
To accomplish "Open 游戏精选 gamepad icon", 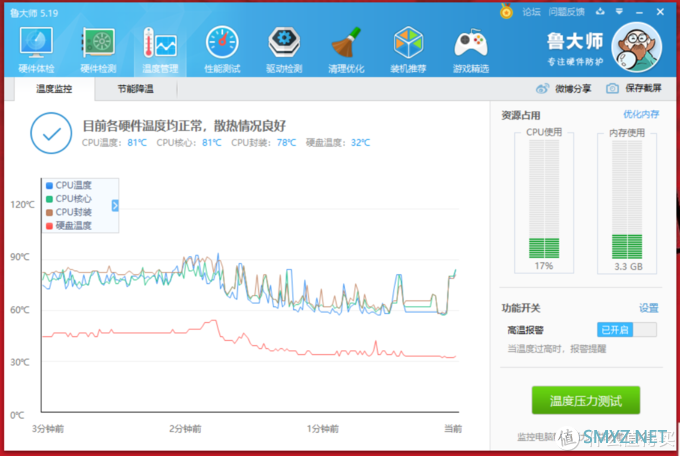I will pyautogui.click(x=471, y=50).
